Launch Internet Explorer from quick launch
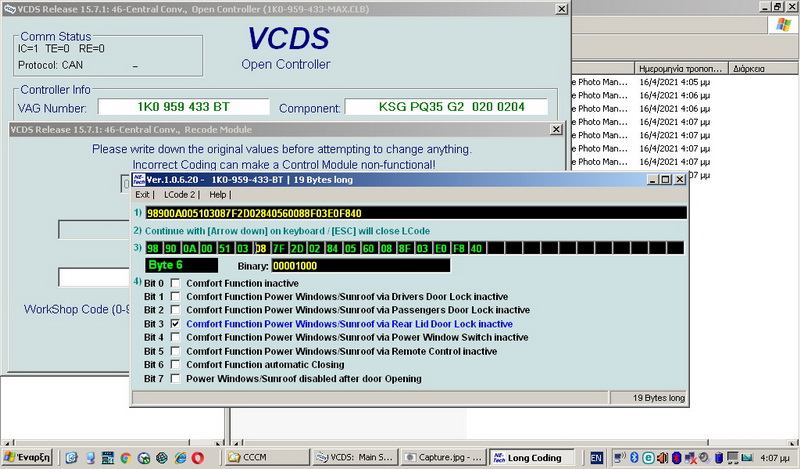Image resolution: width=800 pixels, height=469 pixels. 180,458
